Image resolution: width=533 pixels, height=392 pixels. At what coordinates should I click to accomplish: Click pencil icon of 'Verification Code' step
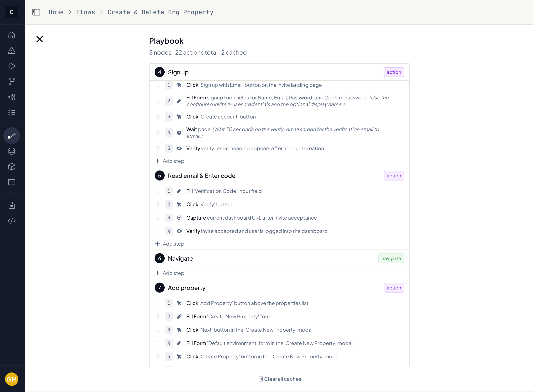point(179,191)
